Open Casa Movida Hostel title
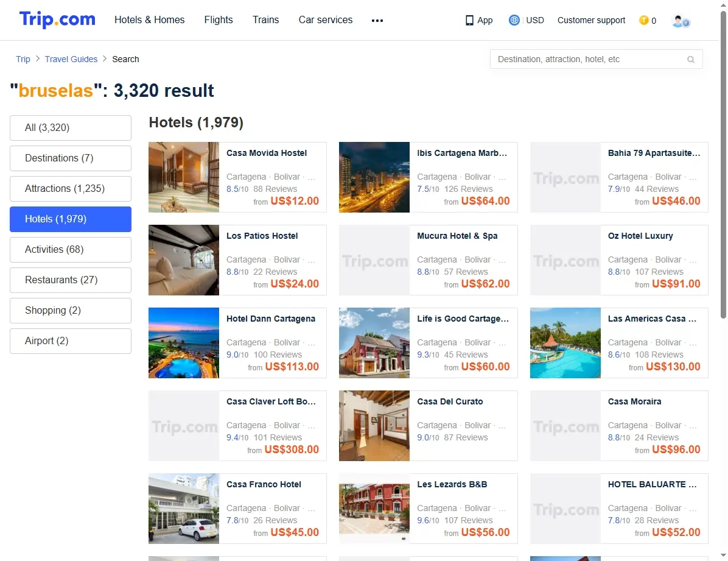Image resolution: width=728 pixels, height=561 pixels. 267,153
